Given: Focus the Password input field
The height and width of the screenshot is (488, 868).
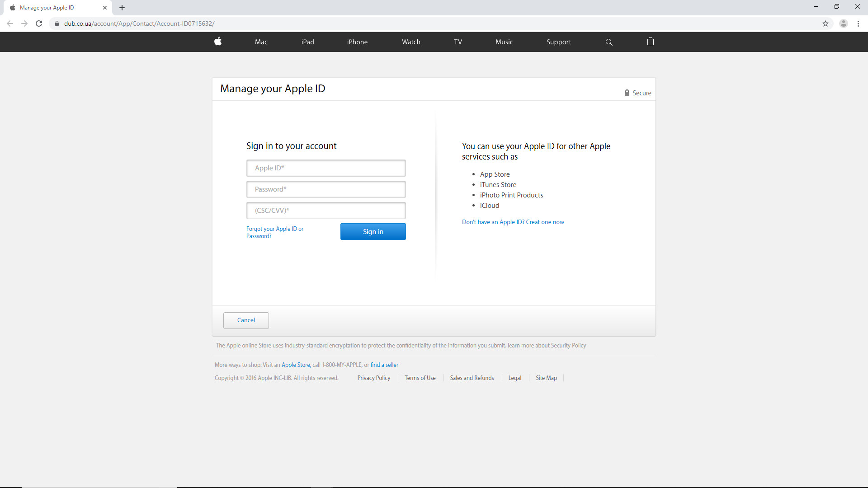Looking at the screenshot, I should (326, 189).
